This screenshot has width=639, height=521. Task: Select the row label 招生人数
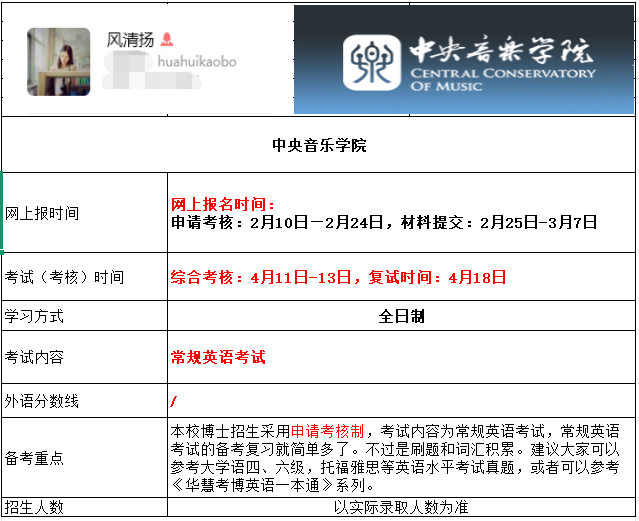pyautogui.click(x=34, y=507)
